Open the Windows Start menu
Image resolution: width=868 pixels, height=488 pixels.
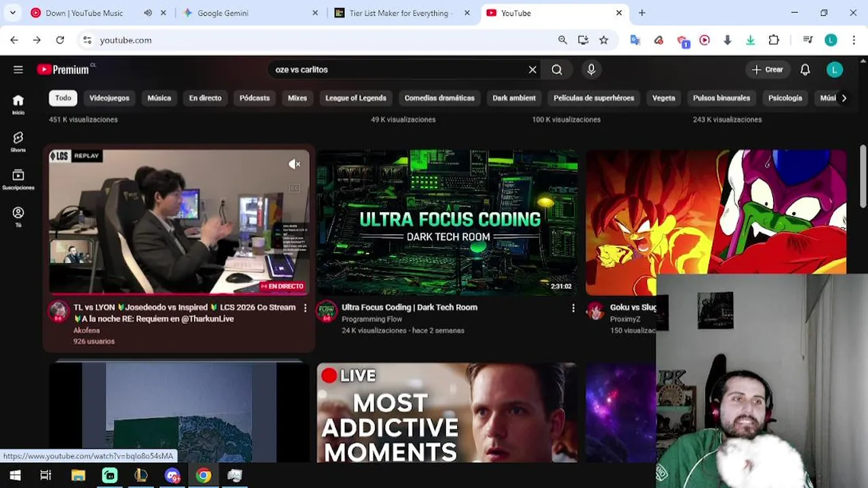tap(15, 475)
